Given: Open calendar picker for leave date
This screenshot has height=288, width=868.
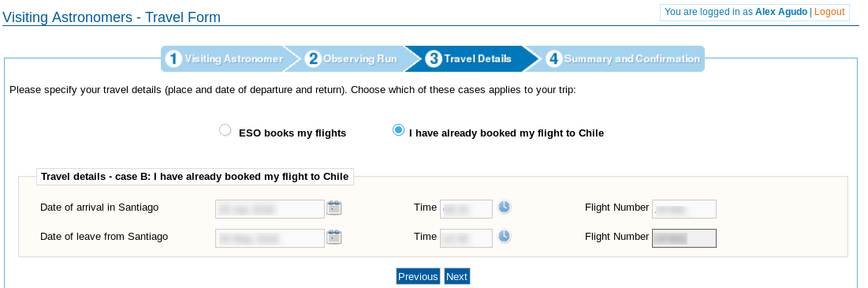Looking at the screenshot, I should (x=333, y=237).
